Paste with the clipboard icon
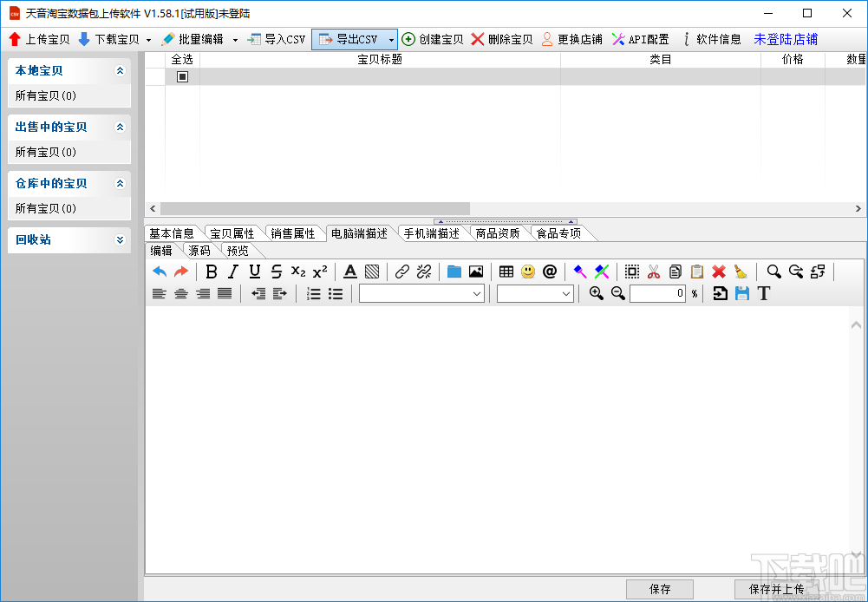 tap(697, 272)
